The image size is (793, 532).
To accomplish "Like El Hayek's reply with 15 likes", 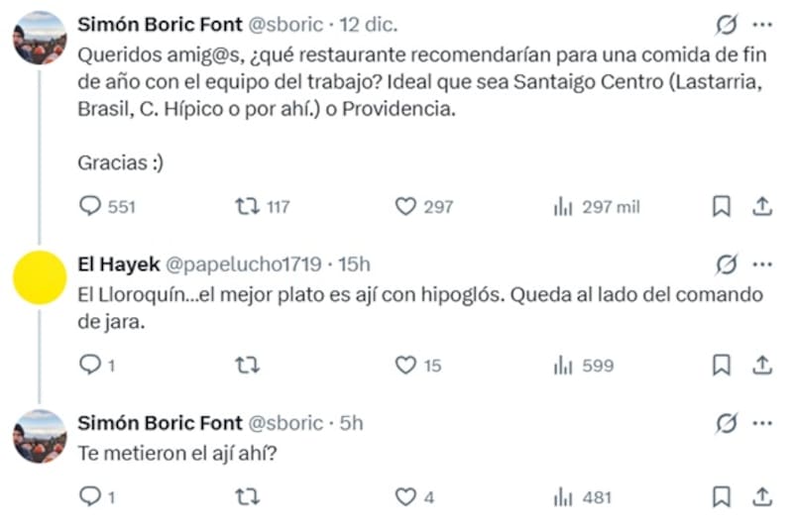I will [x=404, y=366].
